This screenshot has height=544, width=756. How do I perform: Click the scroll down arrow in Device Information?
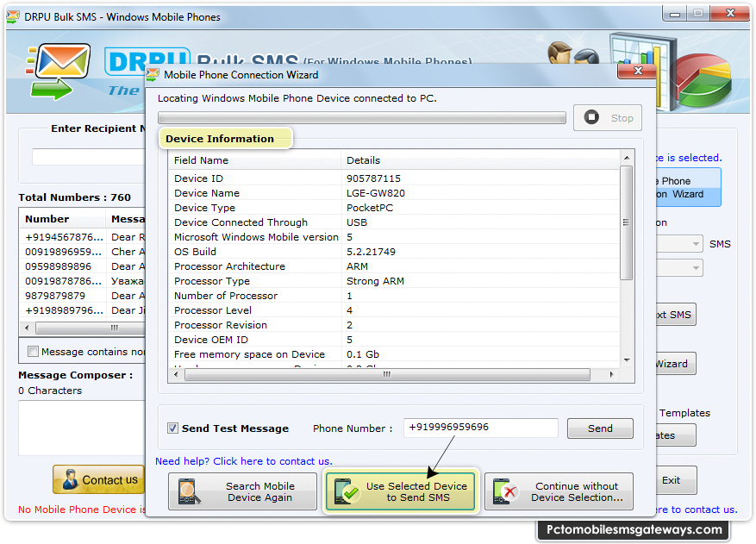point(627,360)
